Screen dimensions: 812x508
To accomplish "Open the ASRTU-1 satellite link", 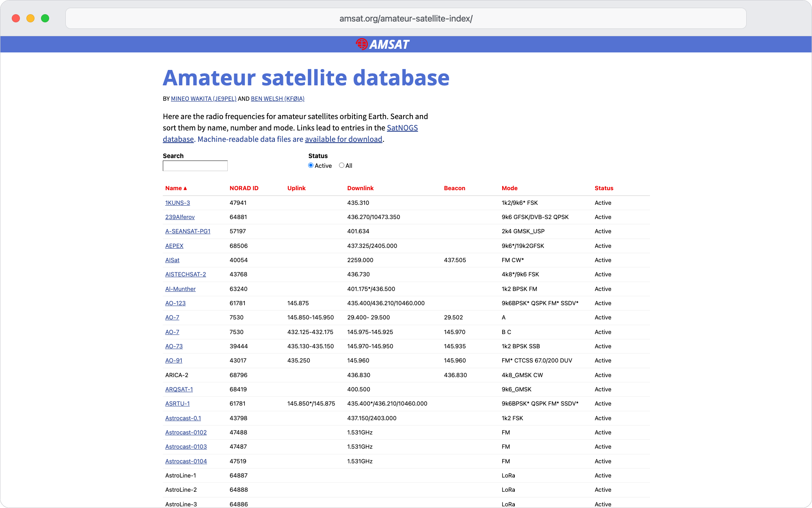I will [177, 404].
